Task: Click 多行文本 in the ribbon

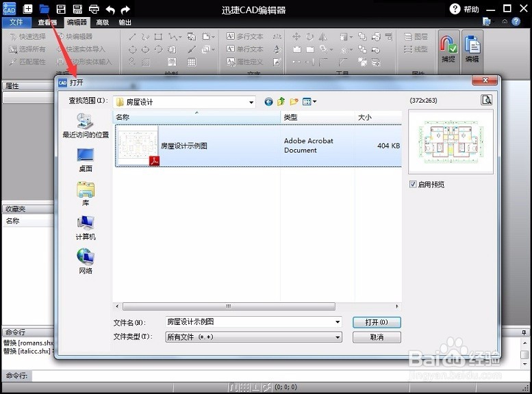Action: [x=245, y=37]
